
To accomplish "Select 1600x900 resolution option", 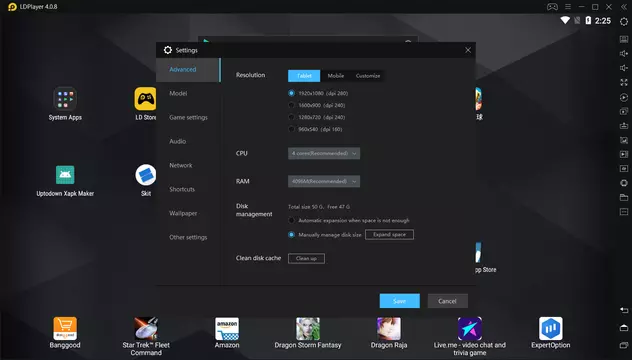I will click(291, 105).
